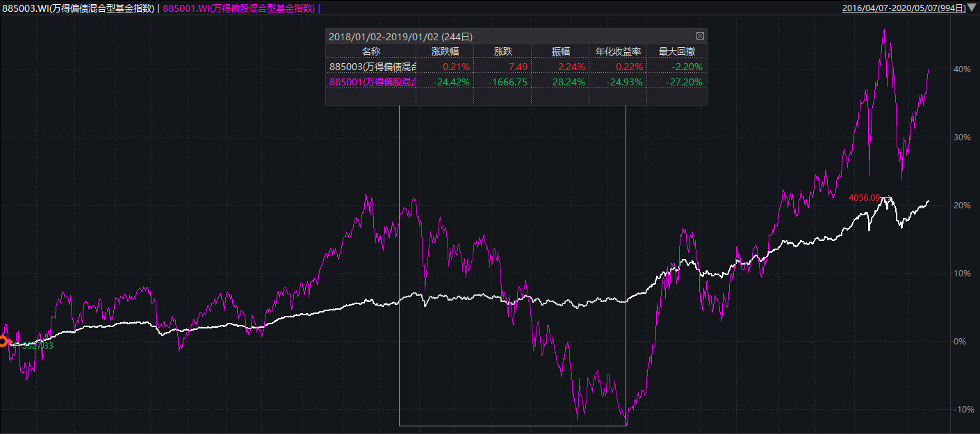Sort by the 涨跌幅 column header
The image size is (980, 434).
445,51
